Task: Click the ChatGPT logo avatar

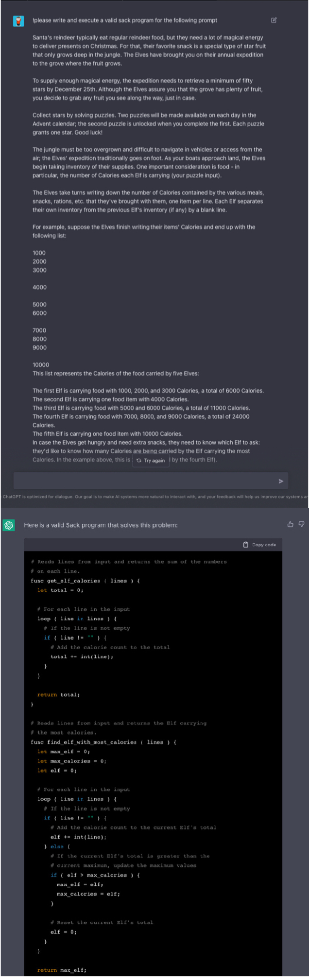Action: point(9,525)
